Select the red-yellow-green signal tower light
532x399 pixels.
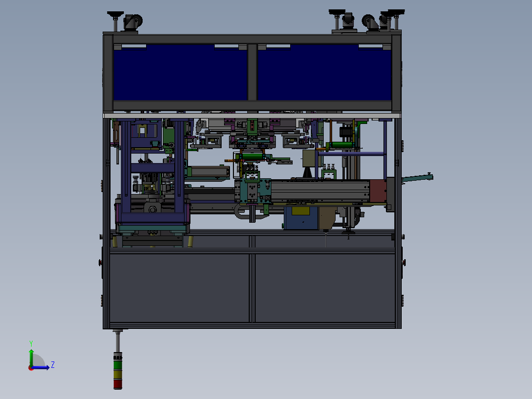(118, 371)
